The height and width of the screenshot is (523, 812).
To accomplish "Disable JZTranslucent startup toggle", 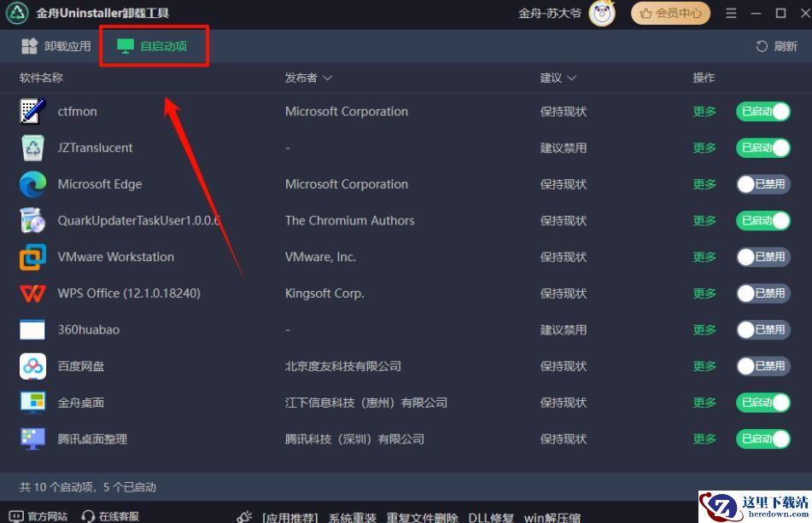I will click(763, 148).
